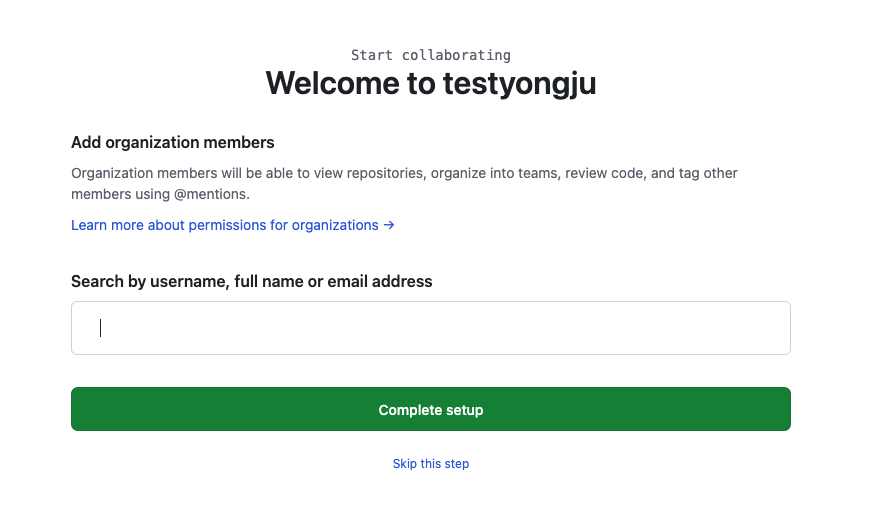The height and width of the screenshot is (509, 881).
Task: Click the Complete setup button
Action: coord(430,409)
